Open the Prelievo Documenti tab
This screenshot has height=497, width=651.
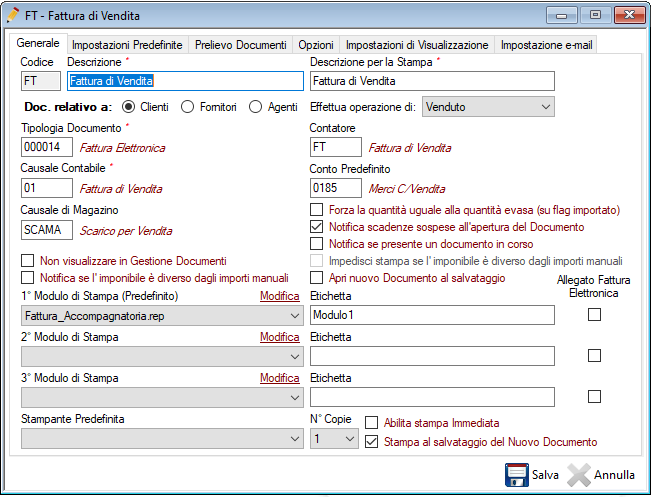tap(240, 45)
